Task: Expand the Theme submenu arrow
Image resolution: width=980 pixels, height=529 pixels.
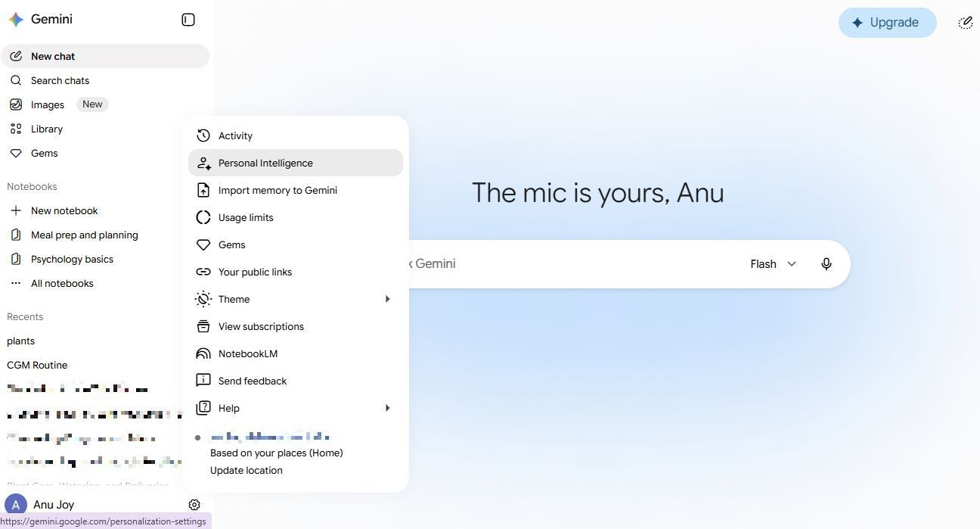Action: pos(388,299)
